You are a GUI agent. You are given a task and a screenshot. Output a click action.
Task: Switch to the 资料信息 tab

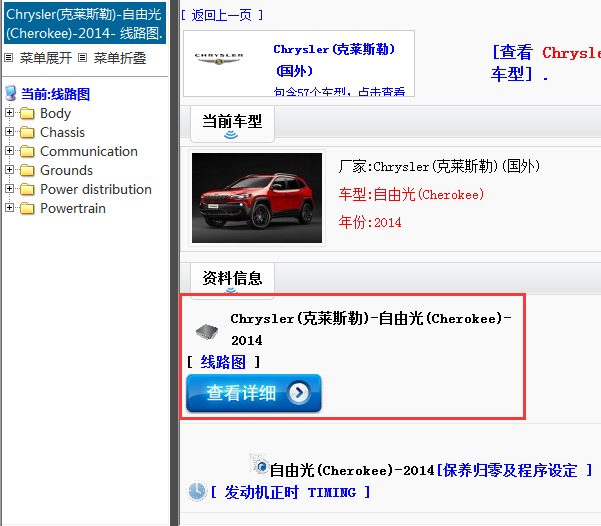(x=232, y=279)
